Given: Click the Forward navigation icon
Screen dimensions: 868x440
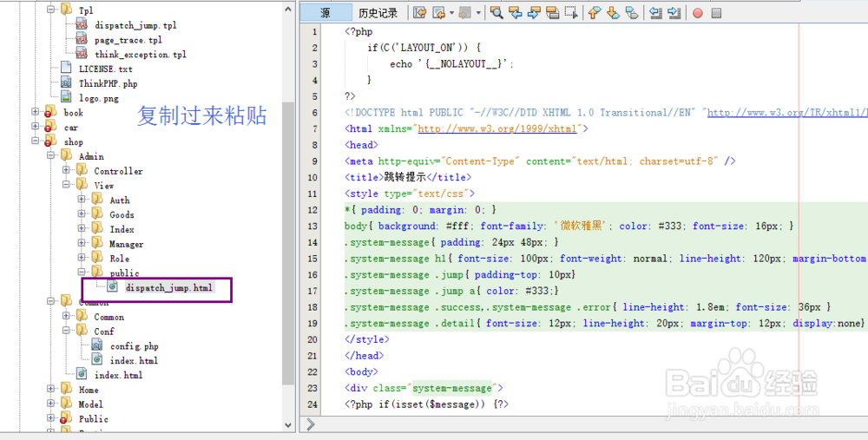Looking at the screenshot, I should click(x=465, y=13).
